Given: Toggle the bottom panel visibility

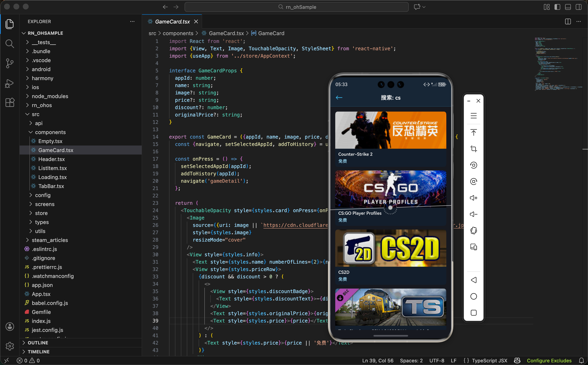Looking at the screenshot, I should coord(568,7).
